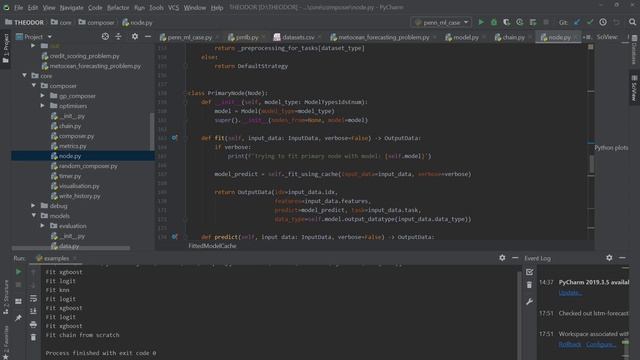Screen dimensions: 640x360
Task: Switch to the model.py editor tab
Action: [466, 37]
